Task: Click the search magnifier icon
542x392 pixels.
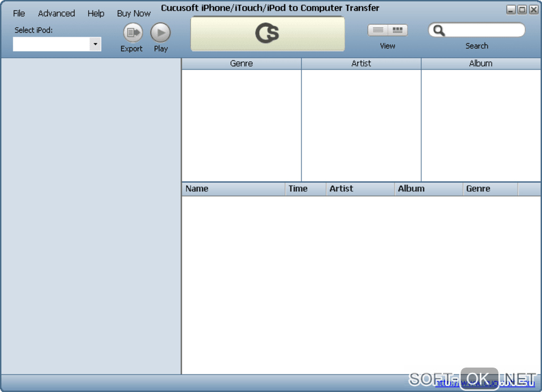Action: click(438, 30)
